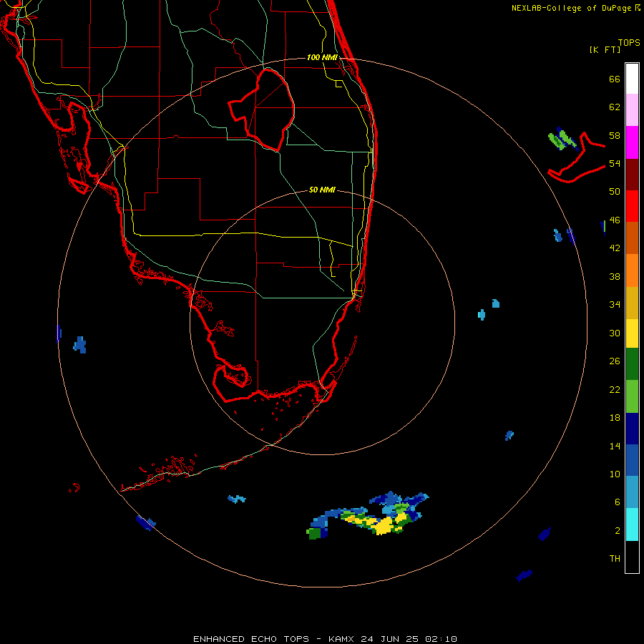The image size is (644, 644).
Task: Select the cyan legend swatch near the bottom
Action: click(632, 525)
